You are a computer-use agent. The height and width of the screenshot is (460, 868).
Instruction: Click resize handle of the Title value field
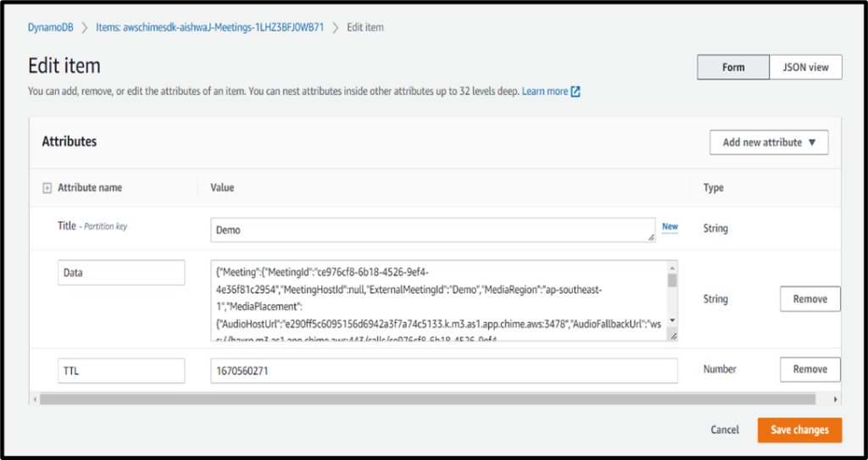click(650, 238)
